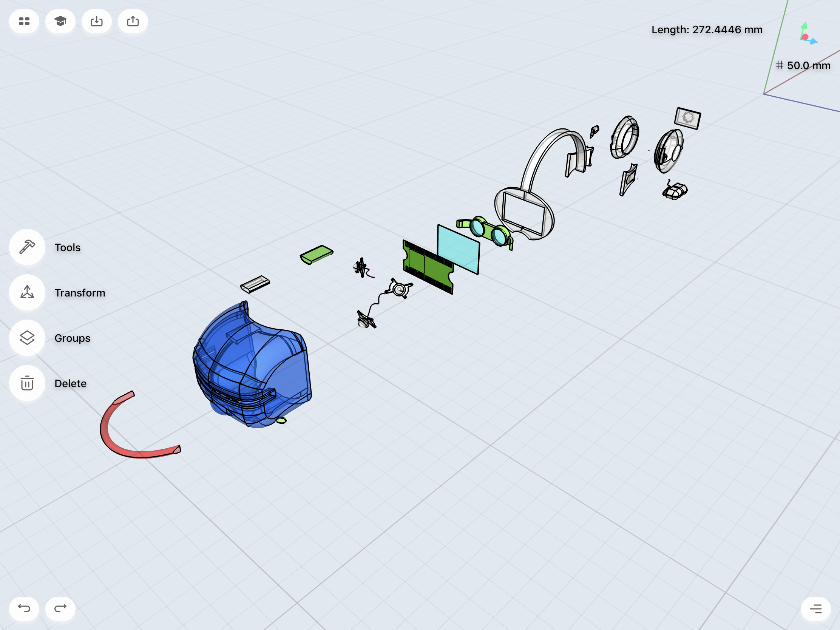Open the designs gallery grid icon
Viewport: 840px width, 630px height.
[x=24, y=21]
